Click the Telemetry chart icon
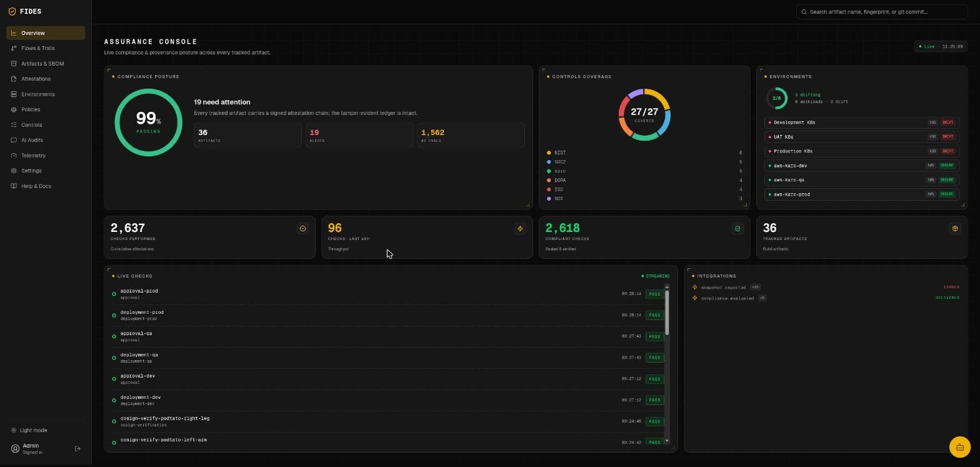980x467 pixels. [14, 156]
